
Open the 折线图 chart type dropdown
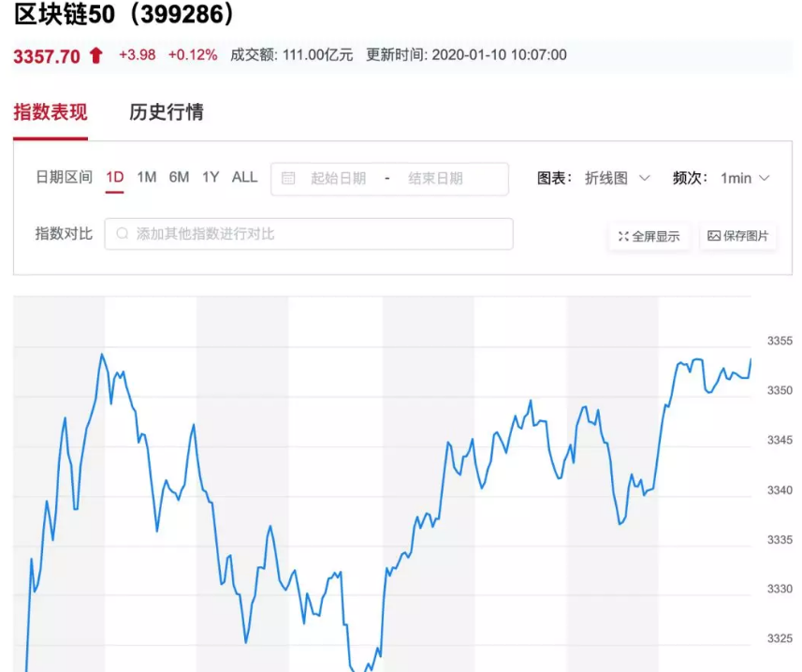click(x=618, y=178)
